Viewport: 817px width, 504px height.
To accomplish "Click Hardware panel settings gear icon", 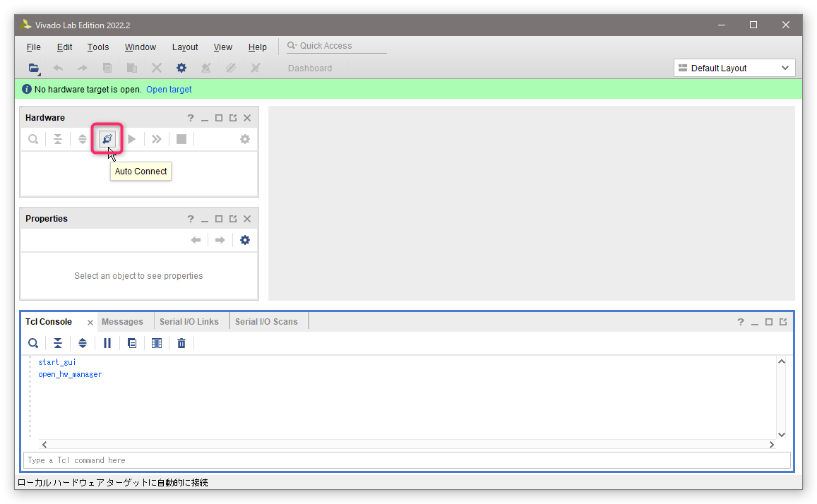I will point(244,139).
